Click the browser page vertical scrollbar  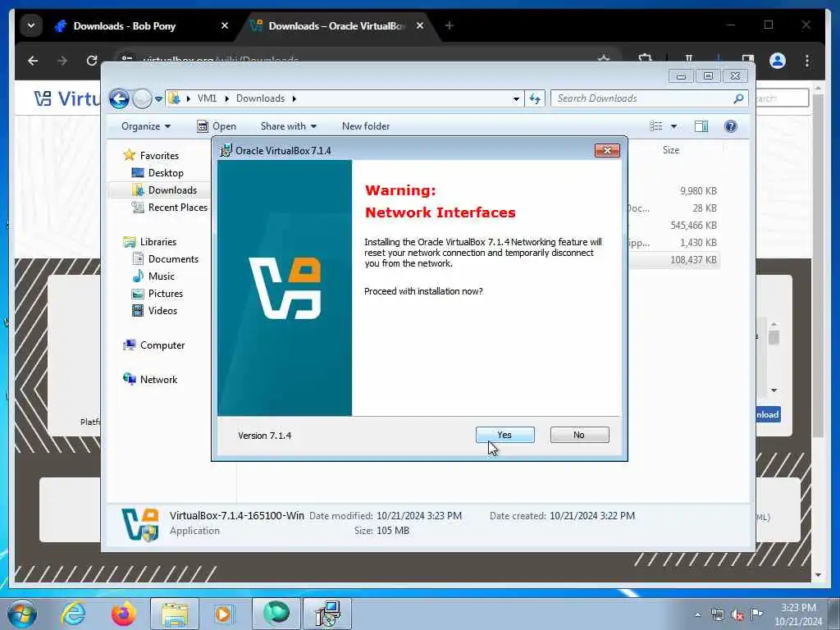(818, 266)
